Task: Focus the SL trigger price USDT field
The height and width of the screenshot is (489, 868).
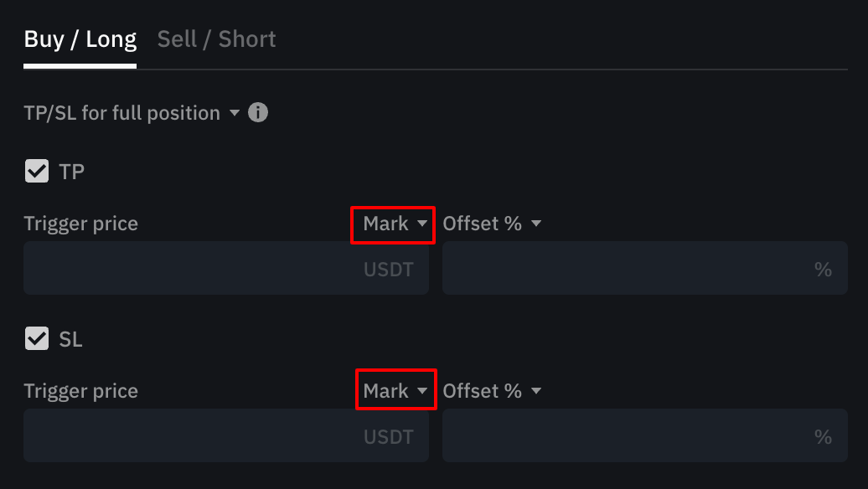Action: point(226,435)
